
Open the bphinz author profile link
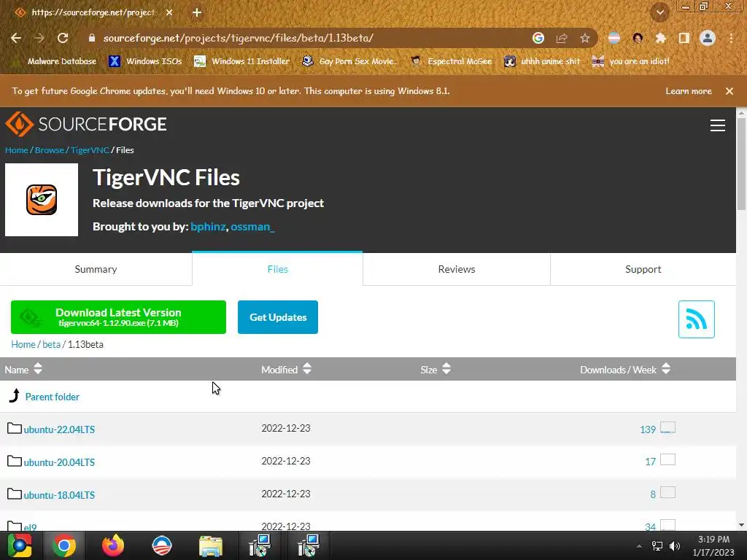point(208,227)
